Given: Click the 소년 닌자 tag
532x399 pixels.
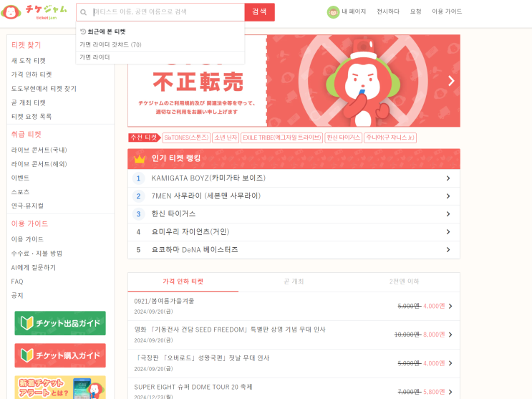Looking at the screenshot, I should click(226, 138).
